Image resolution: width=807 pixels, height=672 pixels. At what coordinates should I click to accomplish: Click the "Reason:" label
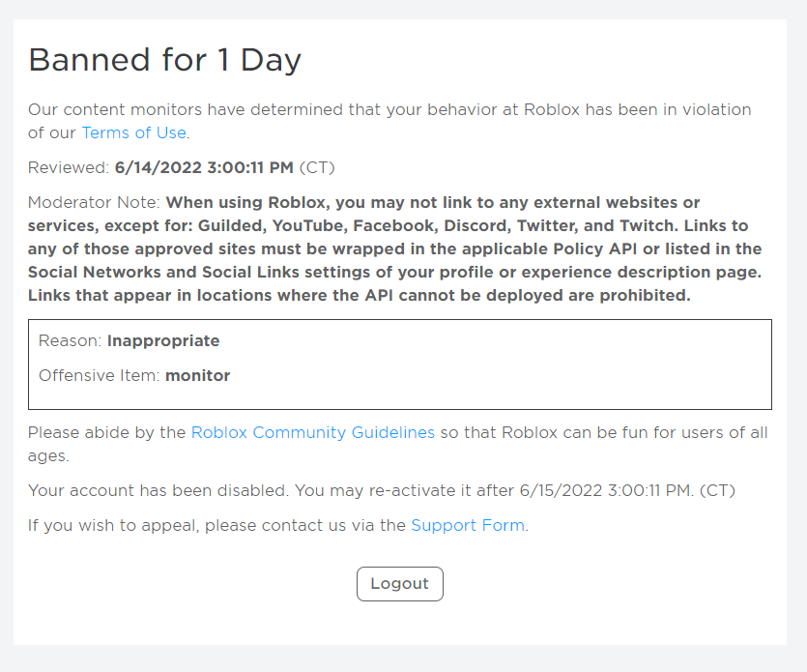71,340
